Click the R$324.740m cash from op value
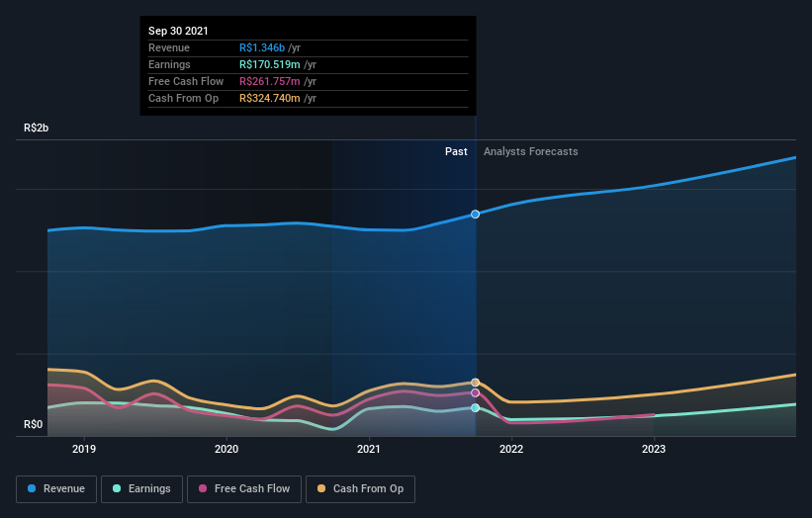The width and height of the screenshot is (812, 518). click(270, 98)
